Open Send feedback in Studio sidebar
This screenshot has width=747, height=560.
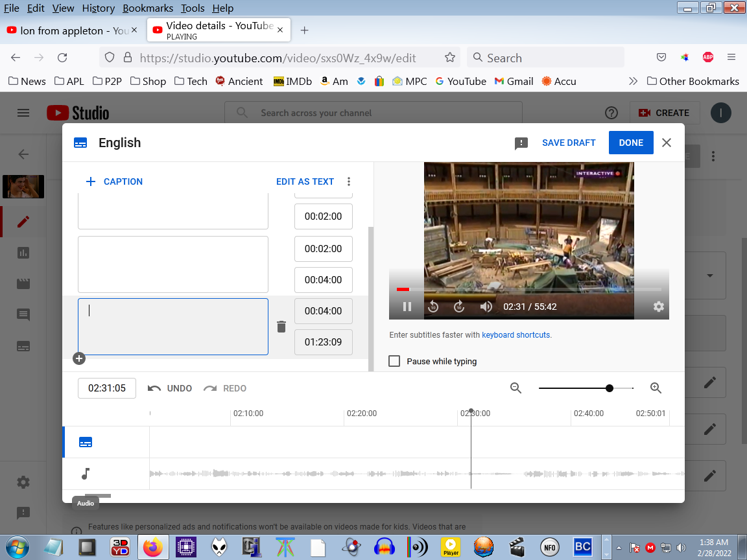(x=23, y=513)
